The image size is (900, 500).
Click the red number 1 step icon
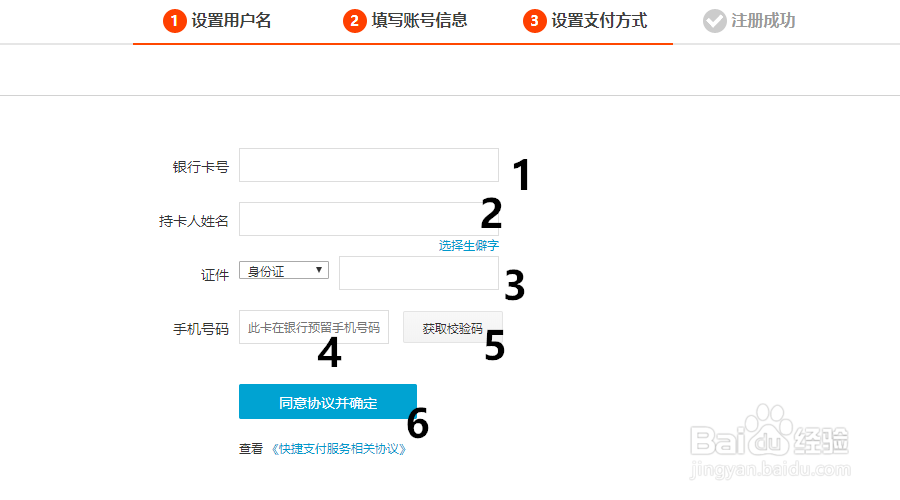174,21
